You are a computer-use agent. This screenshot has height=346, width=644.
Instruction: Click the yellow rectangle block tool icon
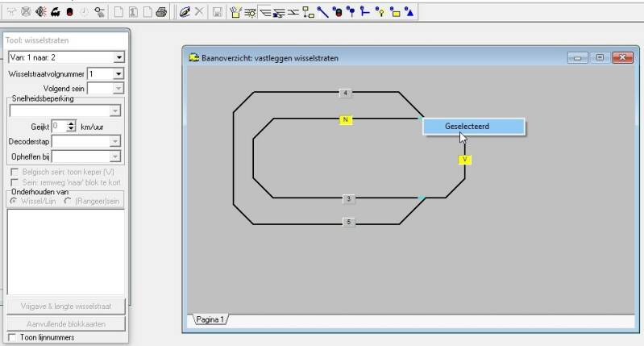click(x=395, y=12)
